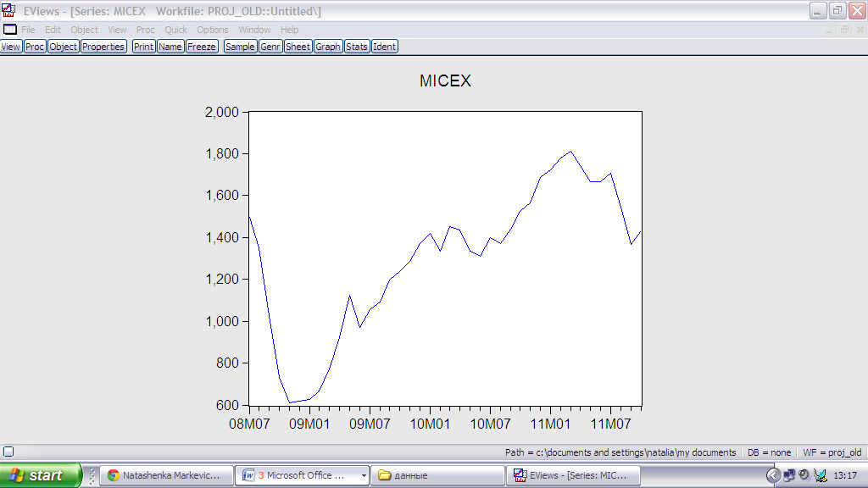868x488 pixels.
Task: Open series Properties button
Action: click(x=103, y=47)
